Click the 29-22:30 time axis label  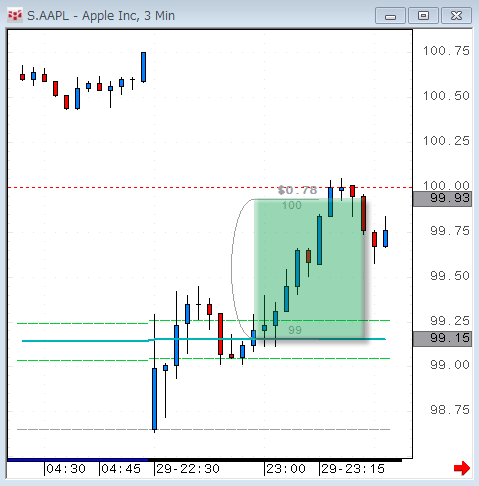(188, 469)
